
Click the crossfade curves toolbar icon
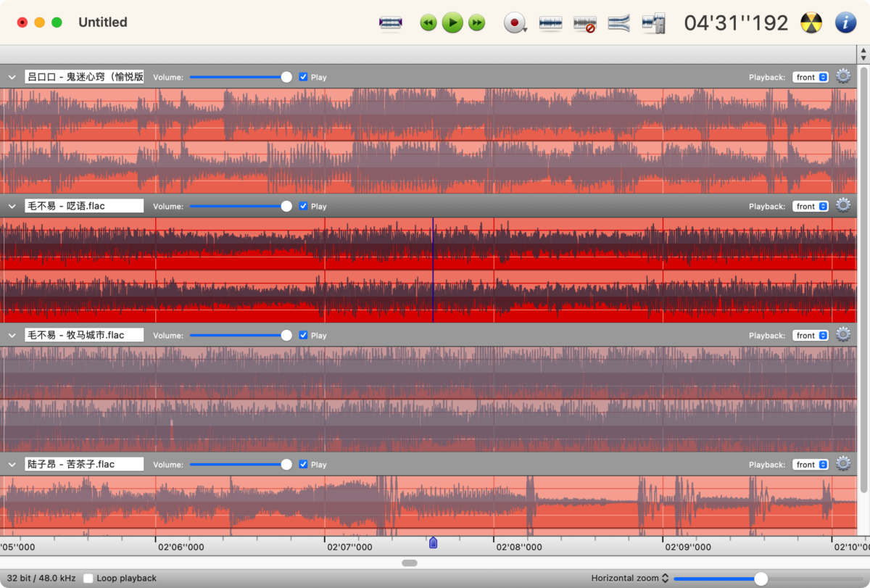(618, 23)
